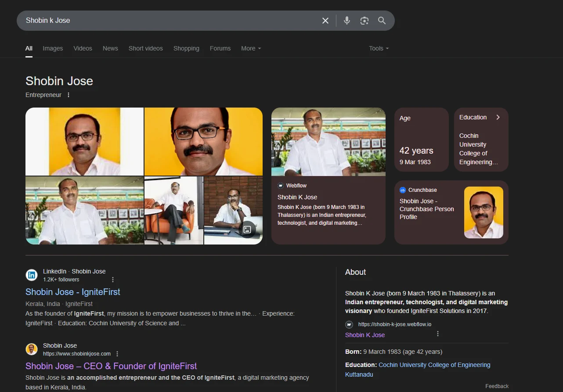Click favicon of shobinkjose.com result
563x392 pixels.
point(32,349)
